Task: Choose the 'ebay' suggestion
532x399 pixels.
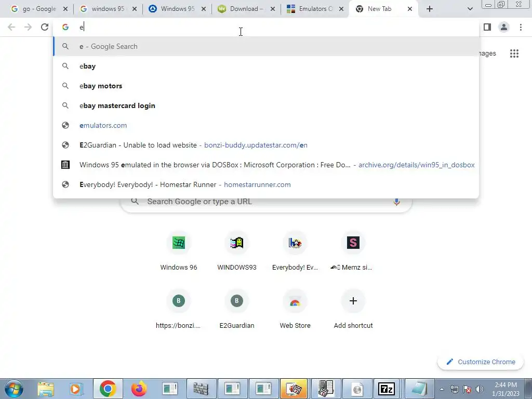Action: click(x=266, y=66)
